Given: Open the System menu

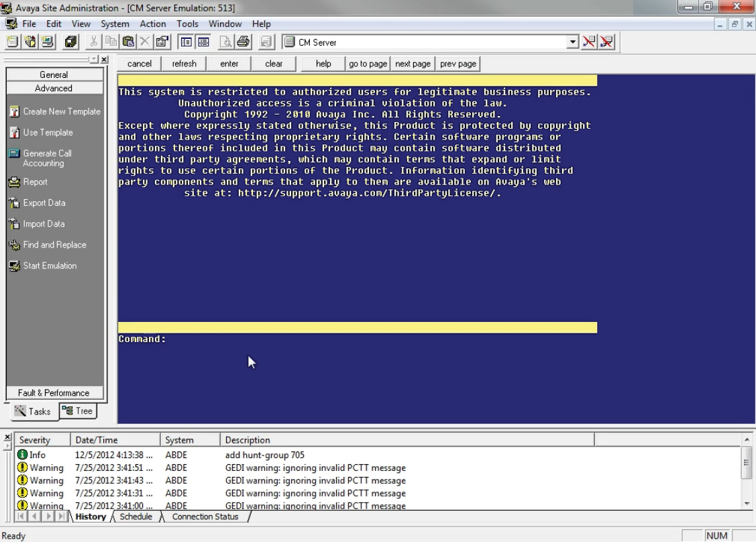Looking at the screenshot, I should pyautogui.click(x=115, y=23).
